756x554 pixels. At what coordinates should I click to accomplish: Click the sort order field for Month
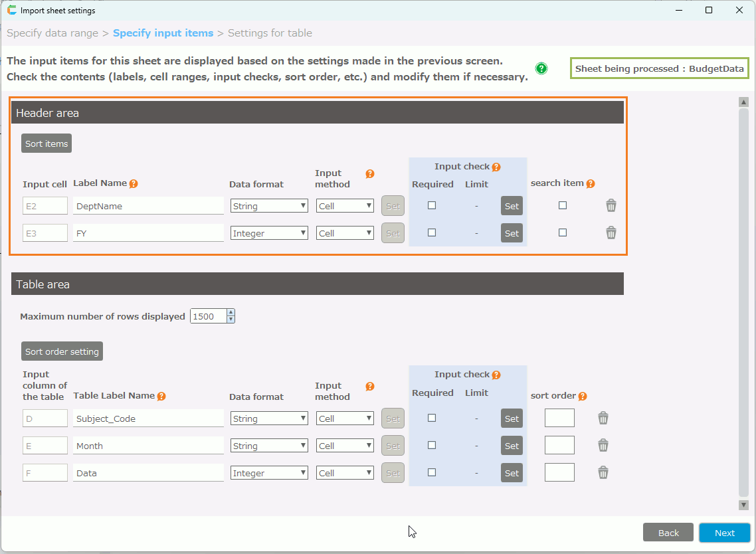(559, 446)
